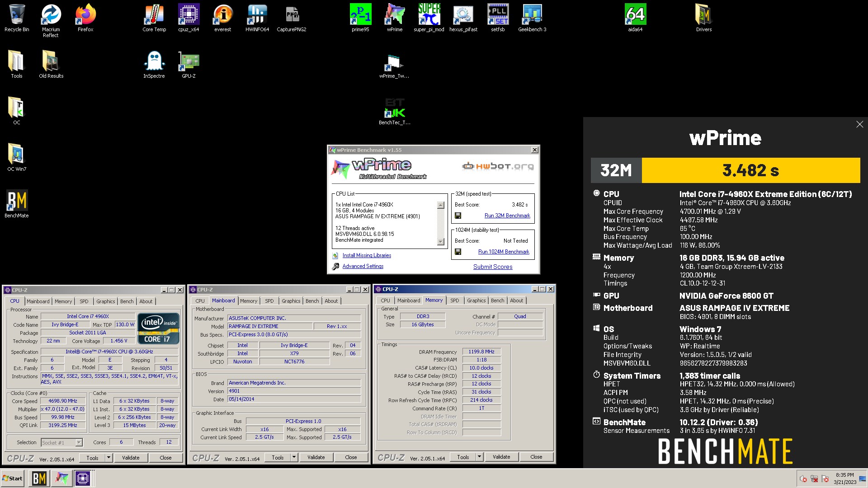Viewport: 868px width, 488px height.
Task: Click the system tray clock
Action: (x=844, y=478)
